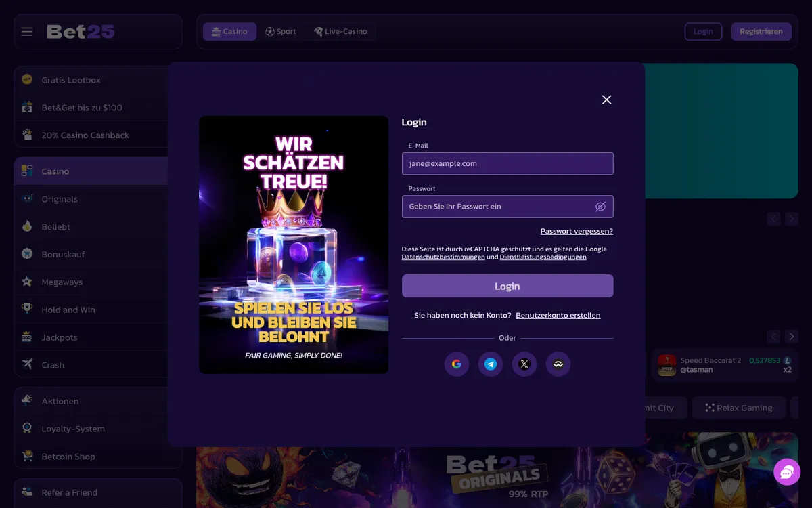Sign in with Telegram icon
The height and width of the screenshot is (508, 812).
pyautogui.click(x=491, y=364)
